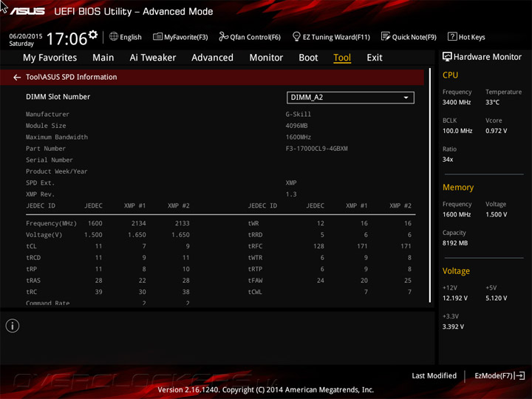
Task: Click the 17:06 clock display
Action: click(66, 38)
